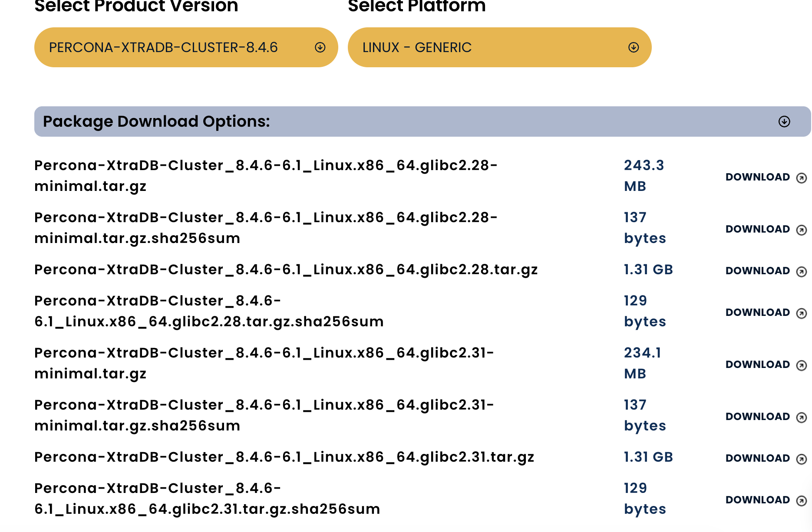Viewport: 812px width, 532px height.
Task: Click the arrow icon beside glibc2.31.tar.gz.sha256sum download
Action: tap(802, 501)
